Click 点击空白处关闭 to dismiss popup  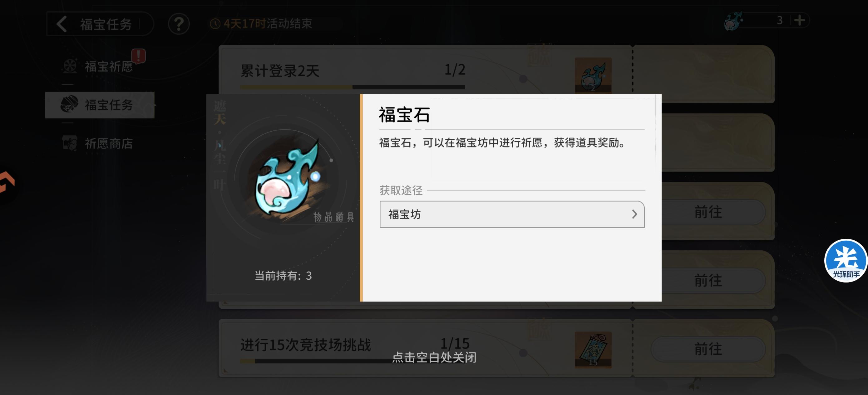434,357
